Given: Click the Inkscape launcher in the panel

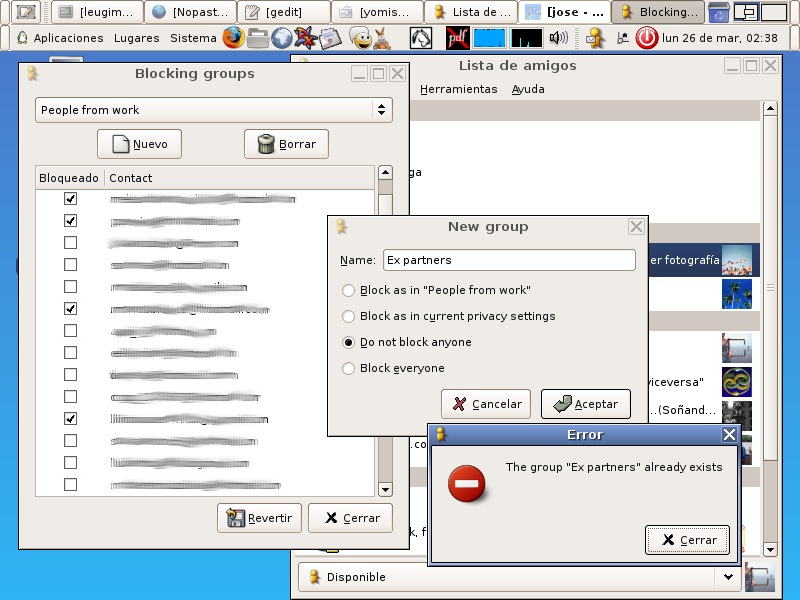Looking at the screenshot, I should [x=421, y=38].
